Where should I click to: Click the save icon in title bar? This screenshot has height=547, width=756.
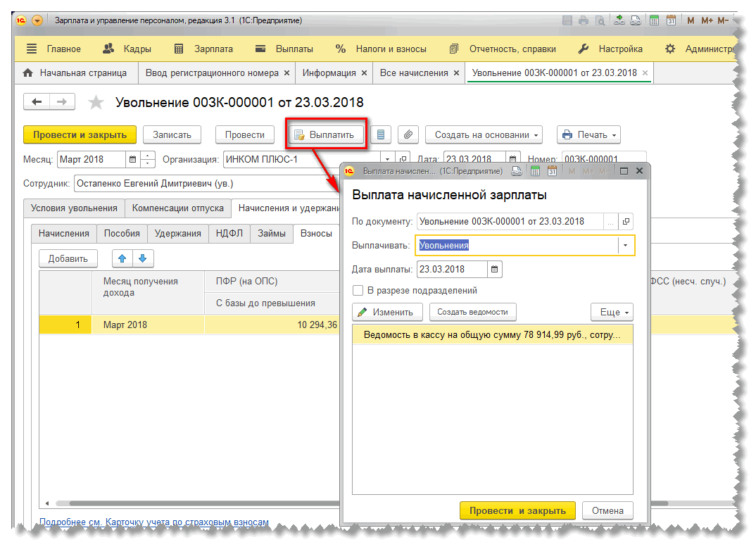(x=567, y=20)
